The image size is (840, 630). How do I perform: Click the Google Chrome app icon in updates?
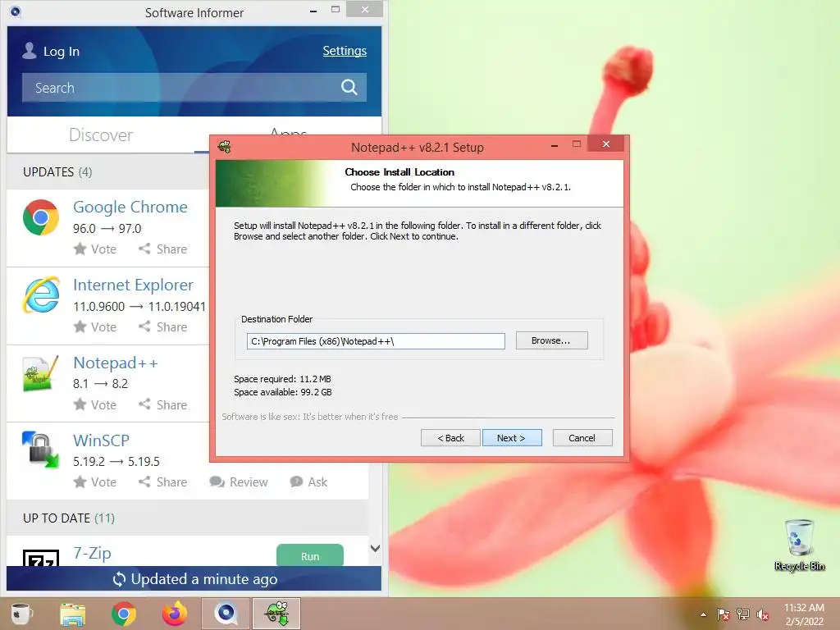point(41,217)
